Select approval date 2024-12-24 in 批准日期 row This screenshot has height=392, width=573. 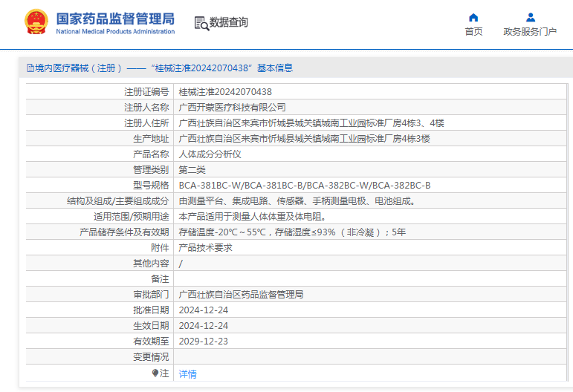[x=203, y=310]
